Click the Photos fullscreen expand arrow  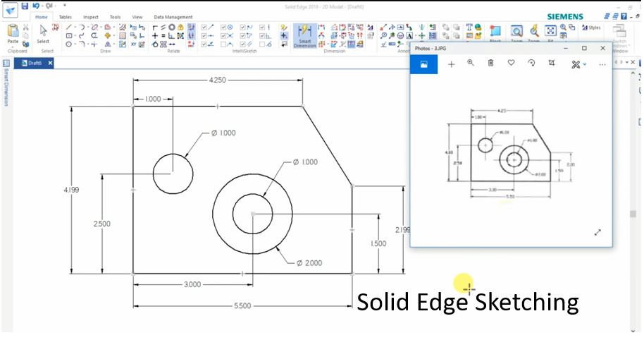pyautogui.click(x=597, y=232)
